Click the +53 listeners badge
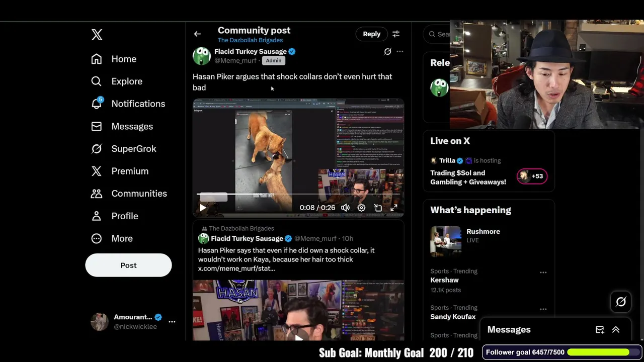 click(532, 176)
